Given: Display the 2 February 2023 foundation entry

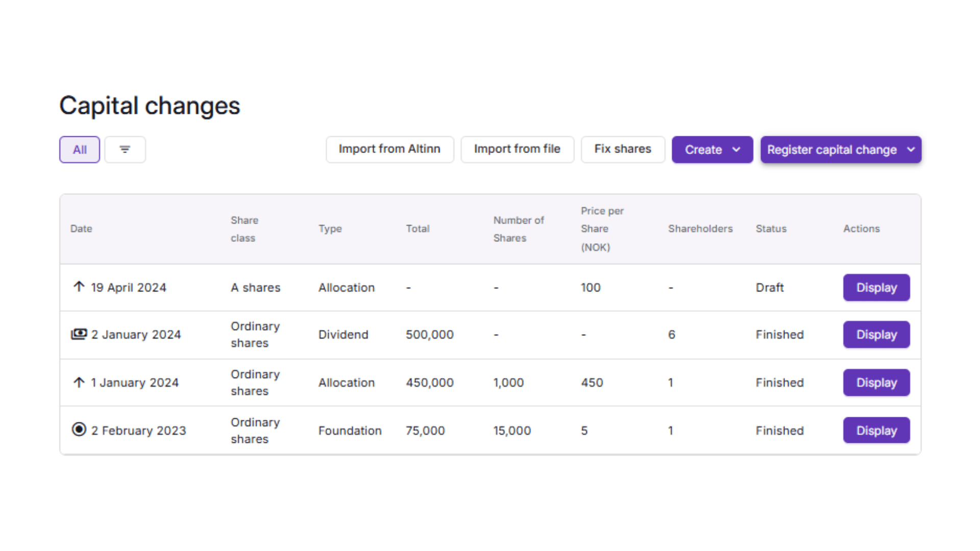Looking at the screenshot, I should coord(876,431).
